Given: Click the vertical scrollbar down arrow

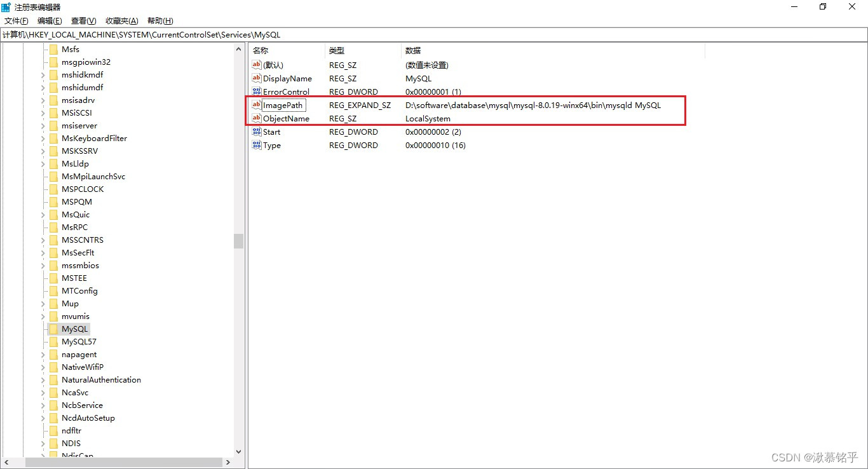Looking at the screenshot, I should [x=238, y=451].
